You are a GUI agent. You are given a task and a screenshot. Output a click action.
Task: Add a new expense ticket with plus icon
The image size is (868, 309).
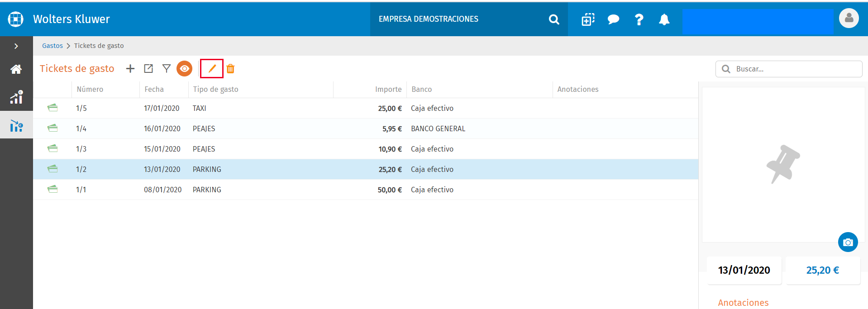(130, 69)
